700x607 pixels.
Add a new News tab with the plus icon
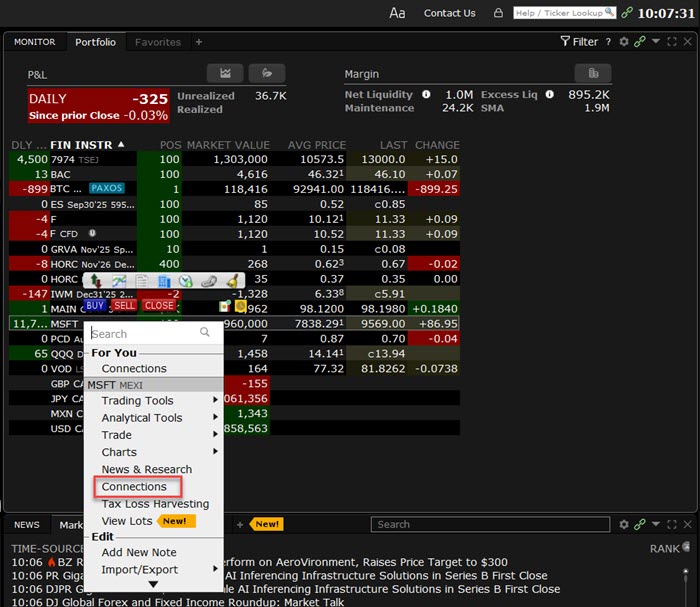(x=240, y=524)
